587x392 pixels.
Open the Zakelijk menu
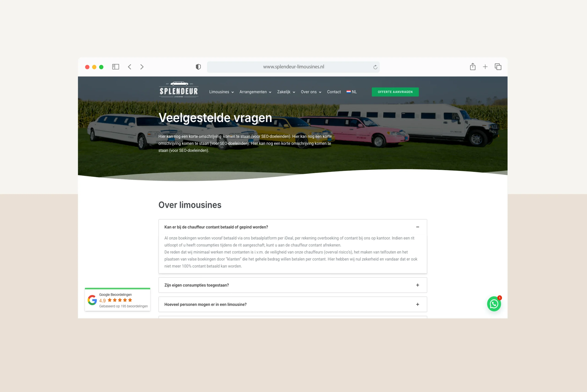pos(286,92)
